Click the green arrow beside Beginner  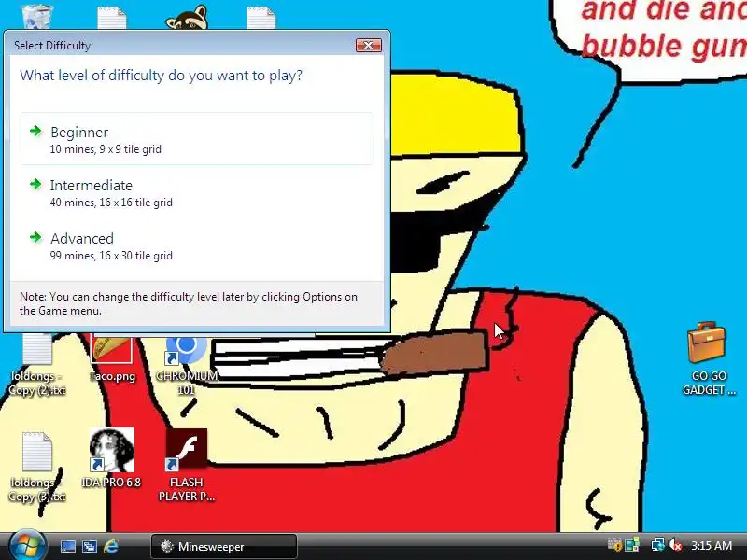click(35, 131)
